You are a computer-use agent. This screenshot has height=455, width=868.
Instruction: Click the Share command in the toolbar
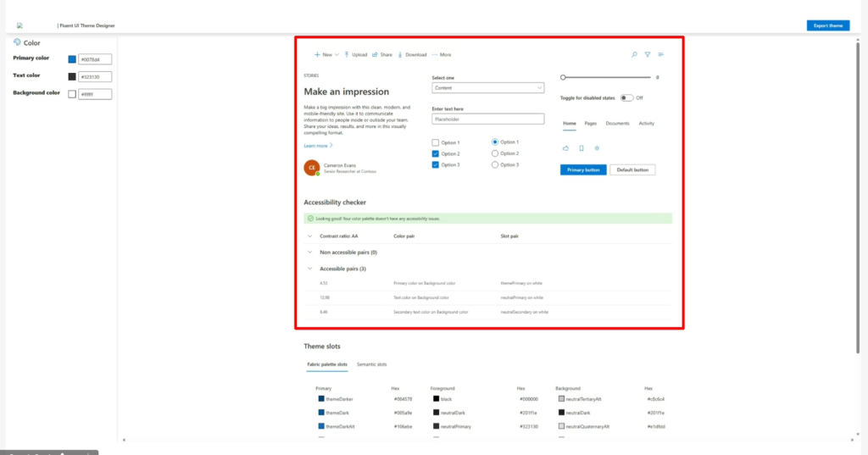click(x=382, y=54)
